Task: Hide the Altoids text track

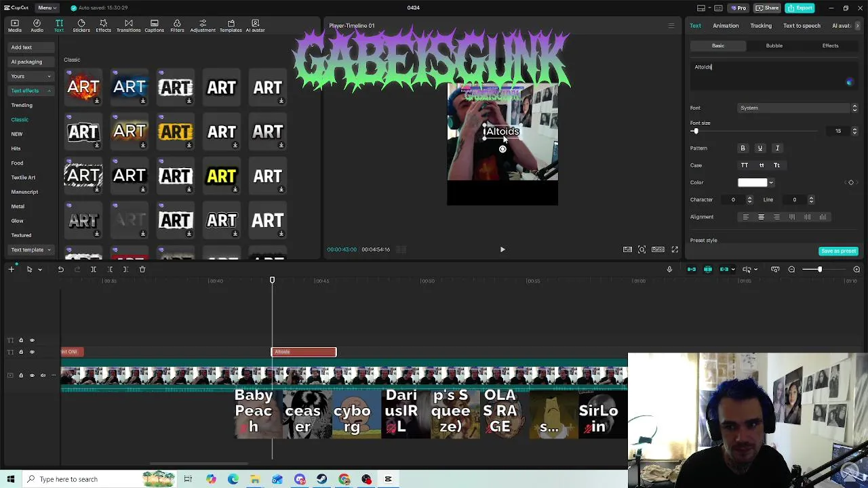Action: (x=32, y=352)
